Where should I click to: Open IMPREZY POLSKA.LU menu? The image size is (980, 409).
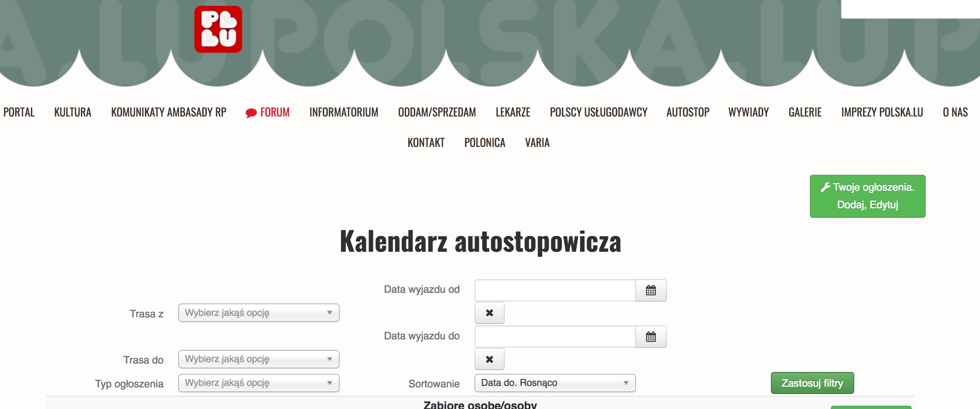coord(882,112)
